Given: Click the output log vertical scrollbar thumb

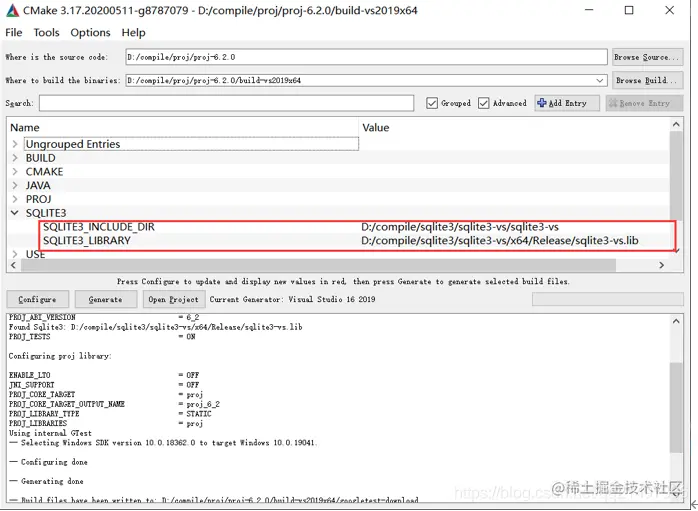Looking at the screenshot, I should tap(676, 407).
